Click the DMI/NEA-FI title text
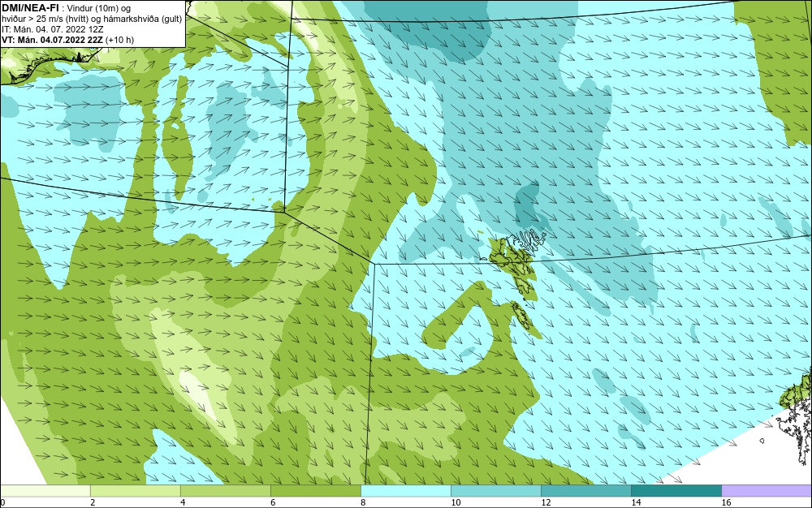This screenshot has width=812, height=508. (30, 7)
